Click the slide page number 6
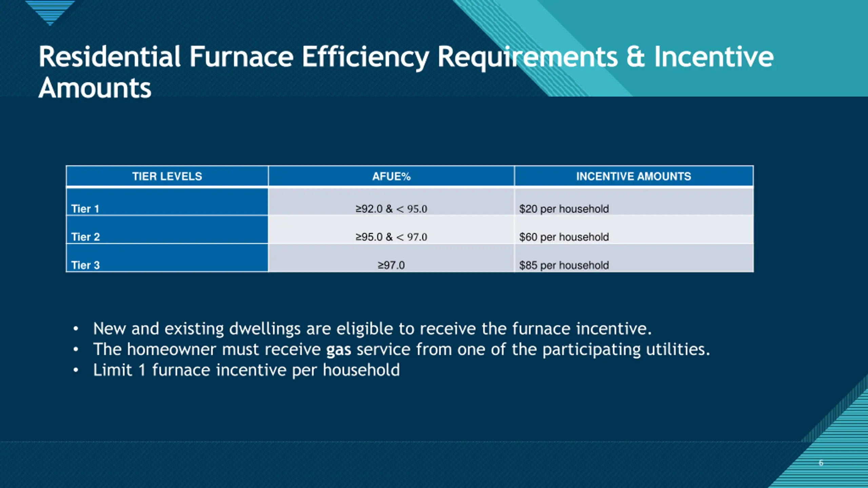The height and width of the screenshot is (488, 868). point(821,463)
